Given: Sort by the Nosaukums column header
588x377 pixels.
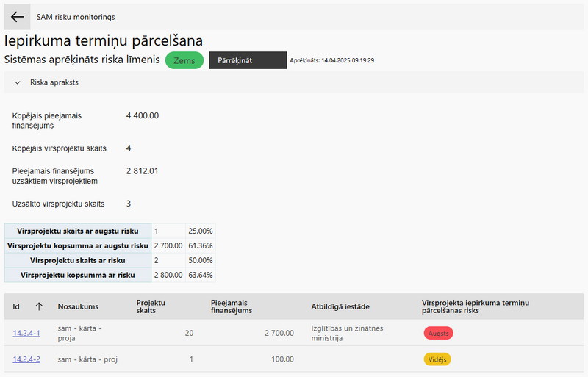Looking at the screenshot, I should (78, 306).
